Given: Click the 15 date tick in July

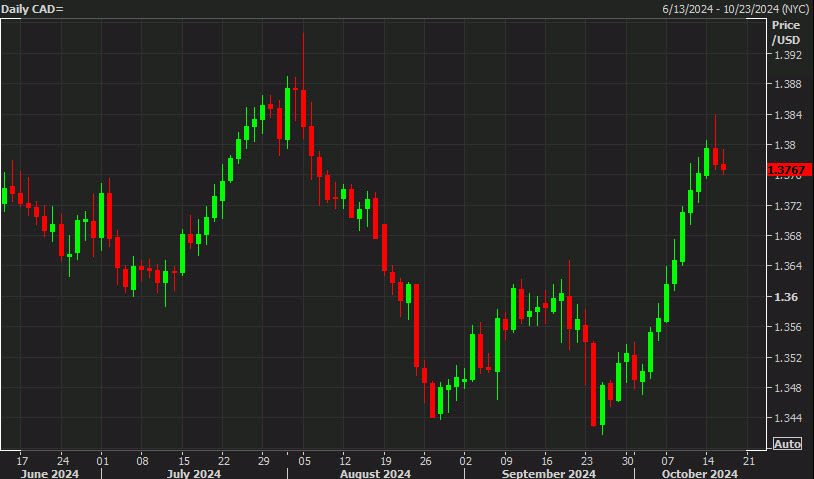Looking at the screenshot, I should point(184,461).
